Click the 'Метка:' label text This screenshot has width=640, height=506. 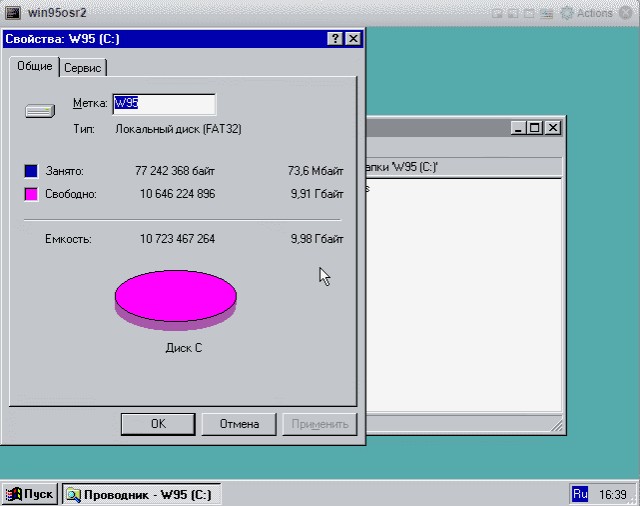click(90, 103)
